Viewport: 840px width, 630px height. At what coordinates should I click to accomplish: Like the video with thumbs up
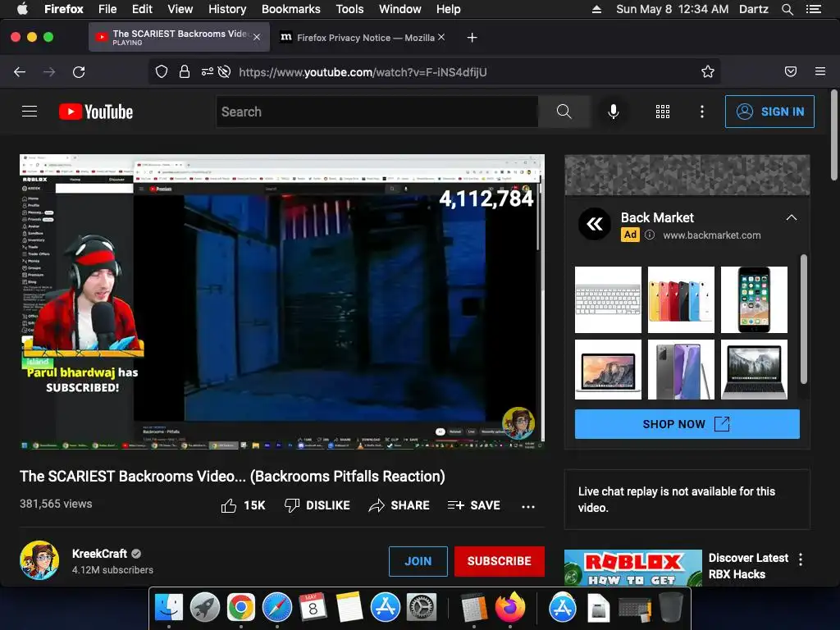pos(229,505)
